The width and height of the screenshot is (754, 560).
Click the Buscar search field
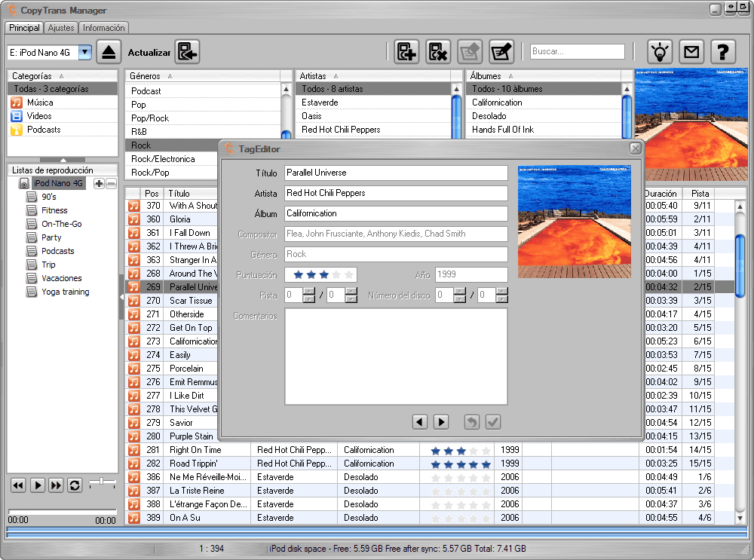click(x=577, y=51)
